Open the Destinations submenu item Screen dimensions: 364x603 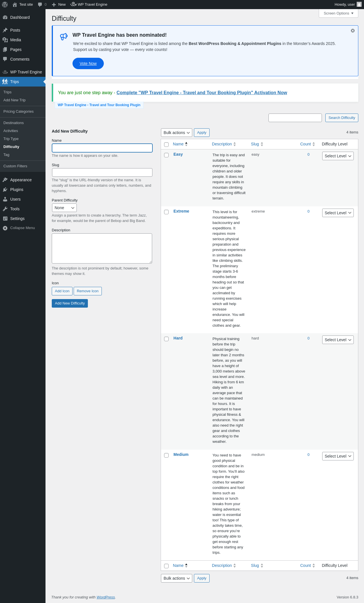click(14, 123)
